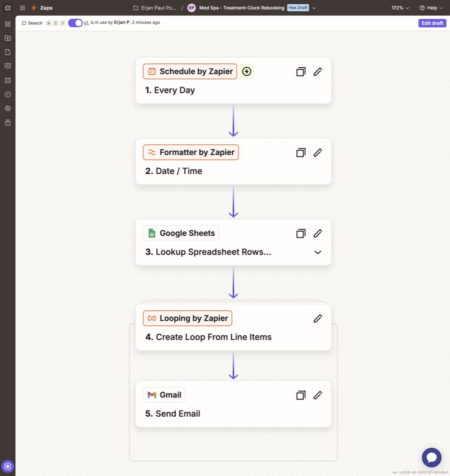The width and height of the screenshot is (450, 476).
Task: Select the Gmail app label
Action: (x=164, y=395)
